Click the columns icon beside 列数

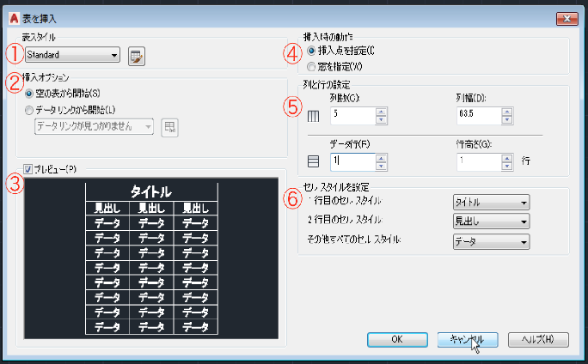point(313,117)
